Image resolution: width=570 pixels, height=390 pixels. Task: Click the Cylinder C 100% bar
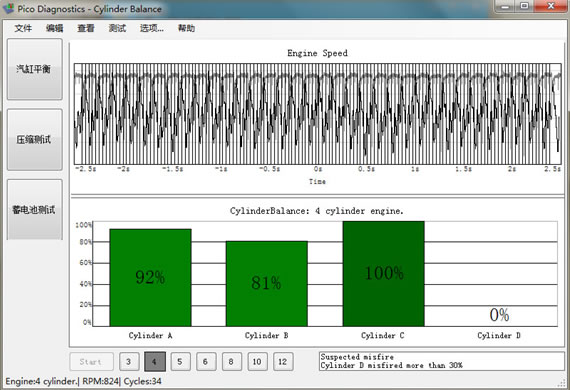(384, 274)
